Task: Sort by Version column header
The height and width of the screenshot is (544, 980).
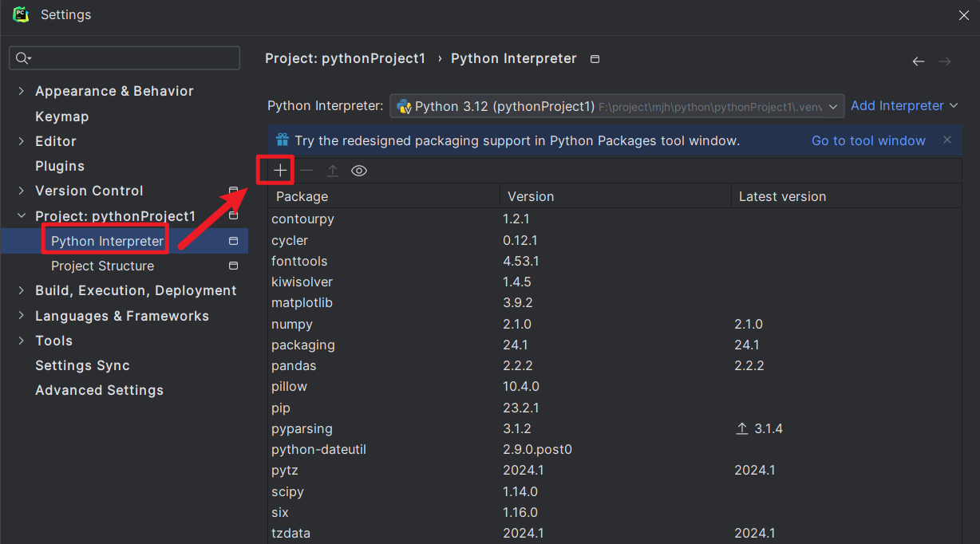Action: coord(615,196)
